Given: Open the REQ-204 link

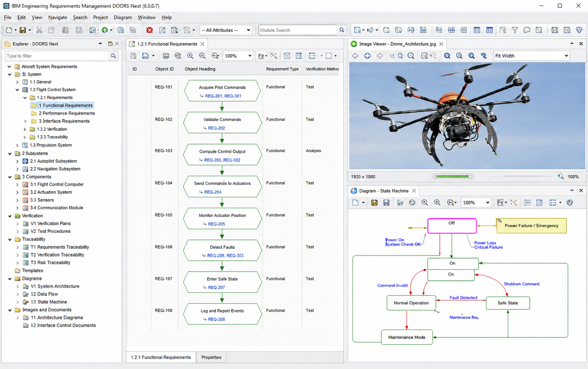Looking at the screenshot, I should 213,192.
